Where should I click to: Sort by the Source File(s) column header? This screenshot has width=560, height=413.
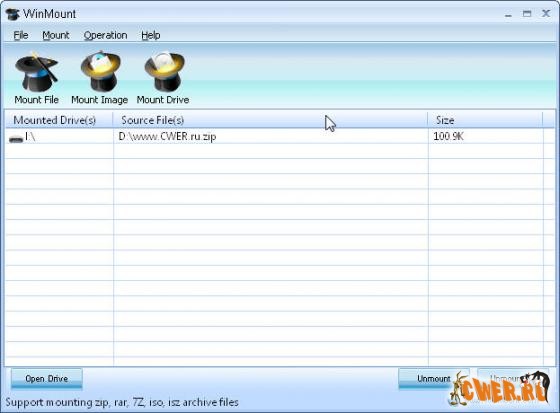coord(270,120)
